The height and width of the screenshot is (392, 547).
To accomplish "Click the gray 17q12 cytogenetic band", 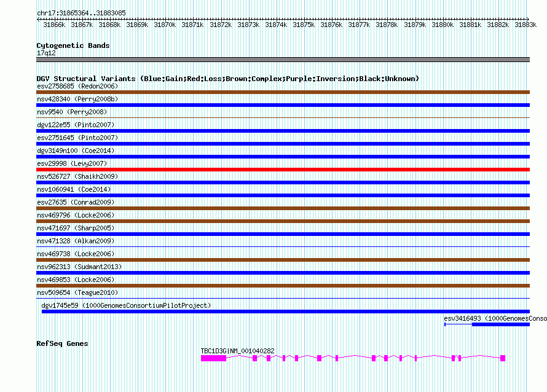I will coord(283,60).
